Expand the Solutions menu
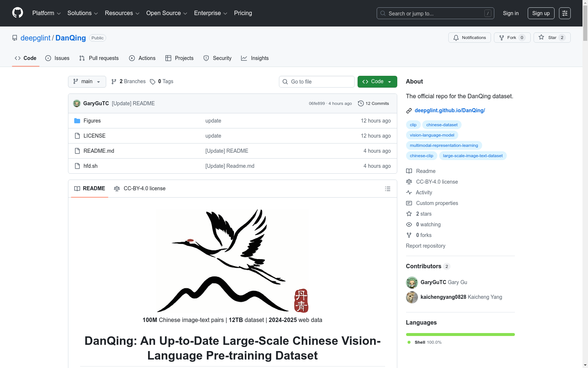Image resolution: width=588 pixels, height=368 pixels. tap(83, 13)
